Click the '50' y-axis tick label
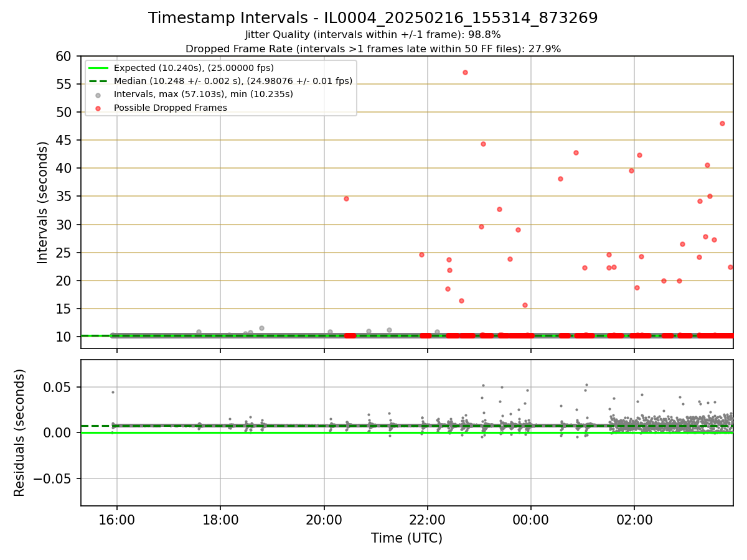747x560 pixels. (x=65, y=112)
